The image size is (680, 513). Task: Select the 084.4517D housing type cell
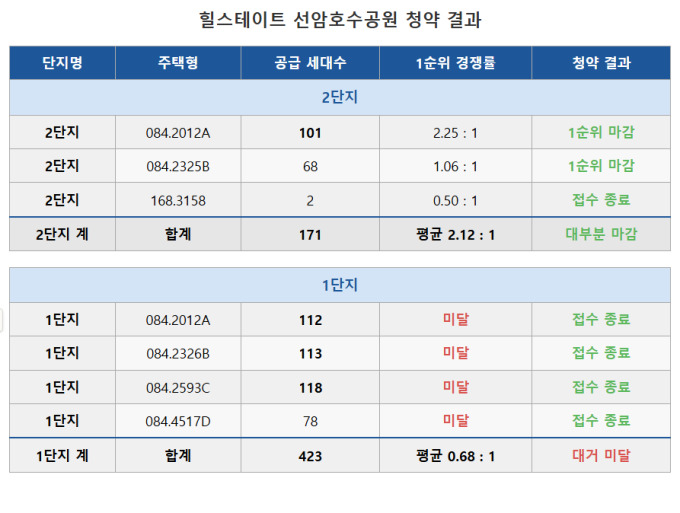(177, 421)
